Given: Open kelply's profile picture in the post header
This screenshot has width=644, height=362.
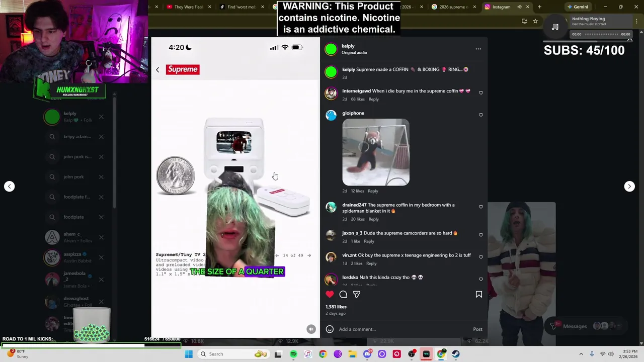Looking at the screenshot, I should point(331,49).
